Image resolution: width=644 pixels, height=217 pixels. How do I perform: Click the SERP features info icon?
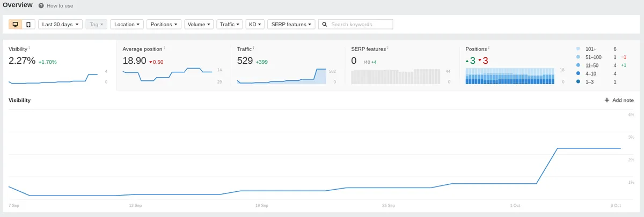[387, 48]
